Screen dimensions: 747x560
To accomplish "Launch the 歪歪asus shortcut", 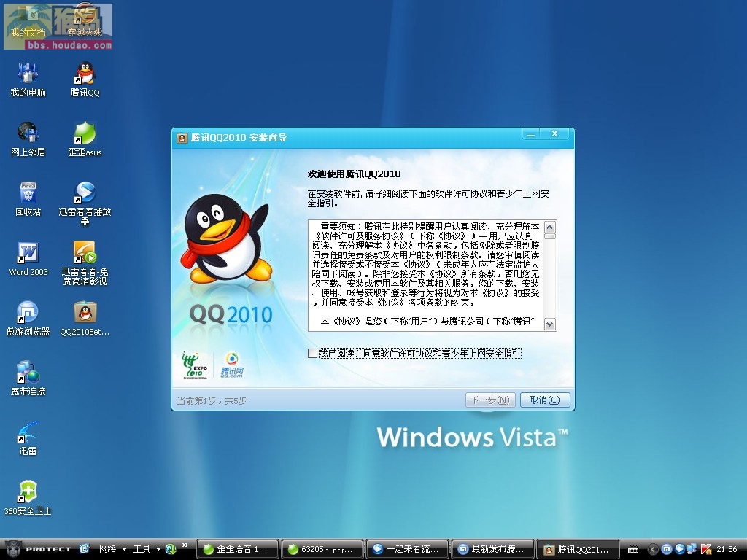I will 85,139.
